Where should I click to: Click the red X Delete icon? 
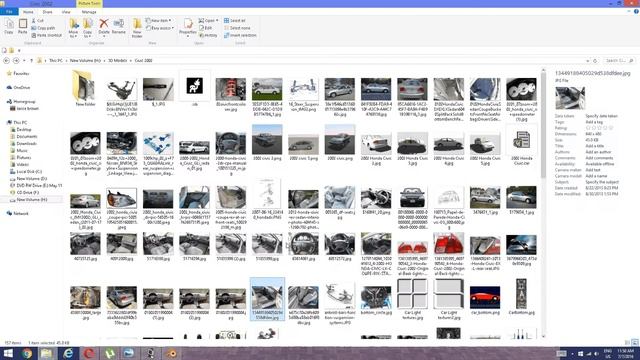104,24
